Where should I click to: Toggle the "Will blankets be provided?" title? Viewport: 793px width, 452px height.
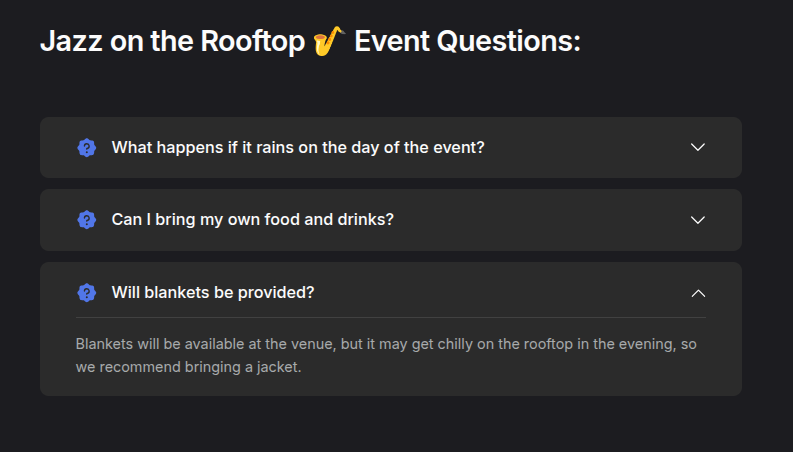213,293
